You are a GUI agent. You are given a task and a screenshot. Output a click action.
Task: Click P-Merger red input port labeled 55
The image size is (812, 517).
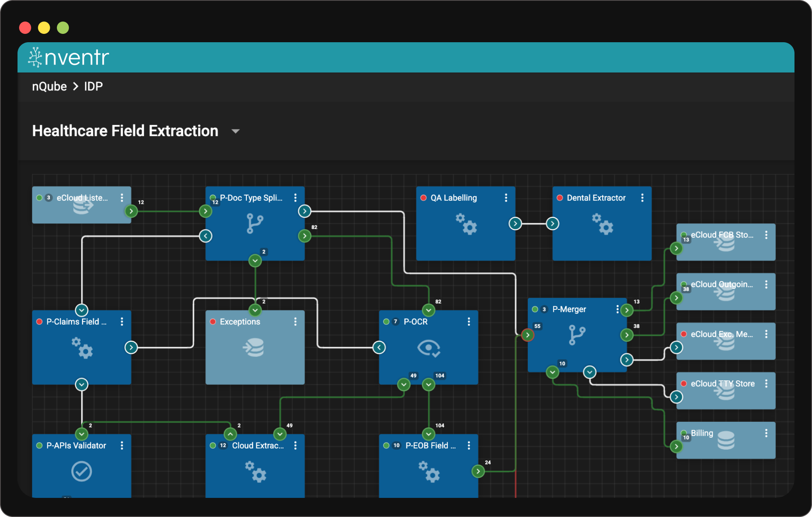[x=527, y=335]
